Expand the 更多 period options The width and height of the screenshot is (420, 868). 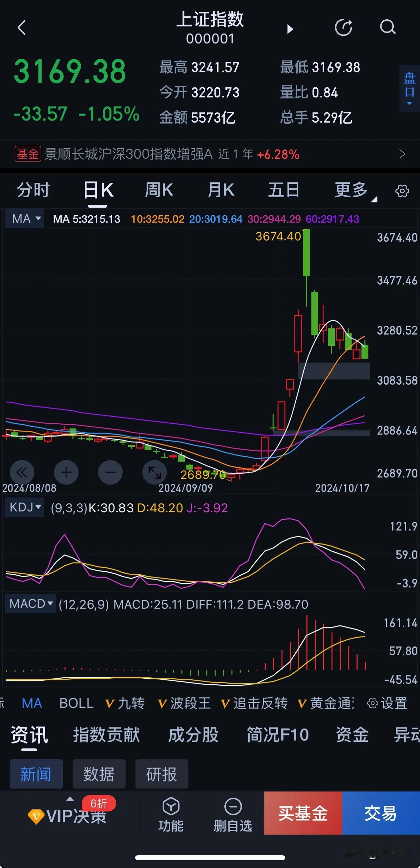tap(355, 190)
